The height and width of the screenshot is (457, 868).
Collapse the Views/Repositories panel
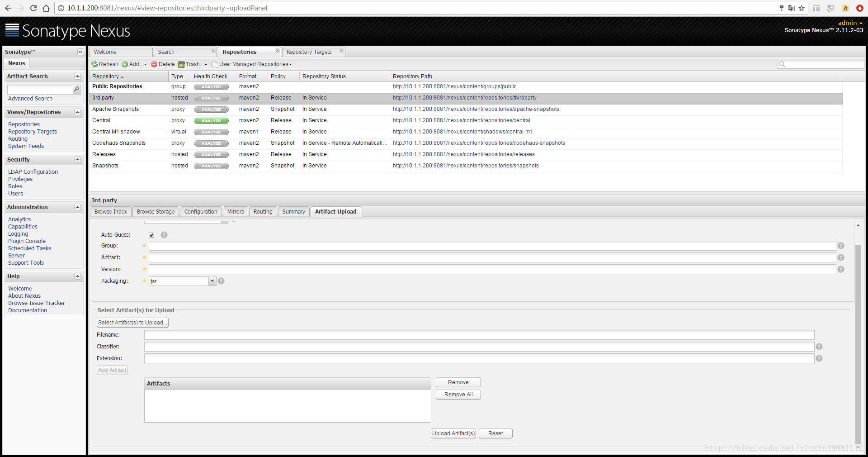(x=77, y=112)
